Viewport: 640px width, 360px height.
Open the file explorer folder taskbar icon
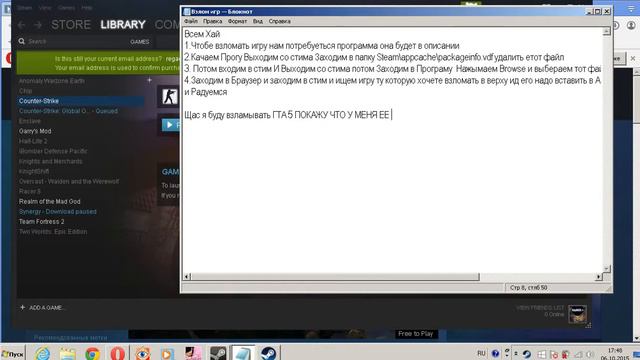pos(67,353)
